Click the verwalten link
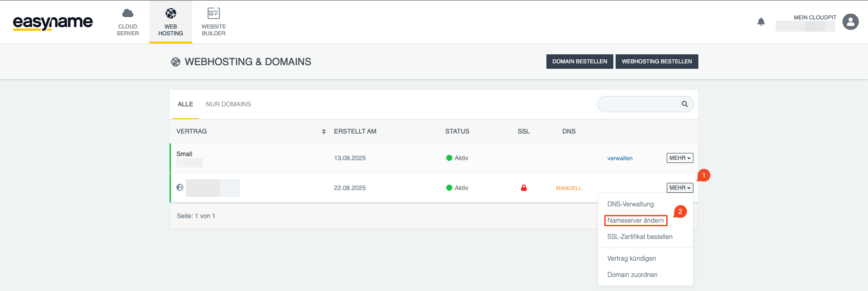The height and width of the screenshot is (291, 868). pyautogui.click(x=620, y=158)
